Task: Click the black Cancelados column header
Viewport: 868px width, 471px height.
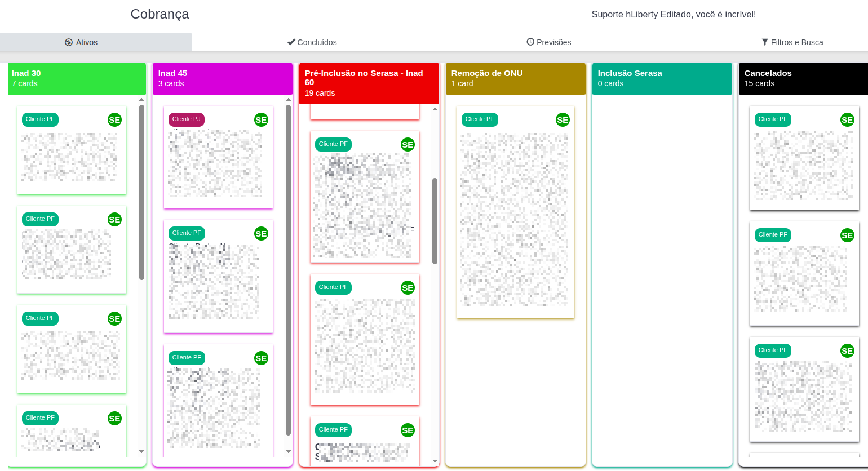Action: pos(803,78)
